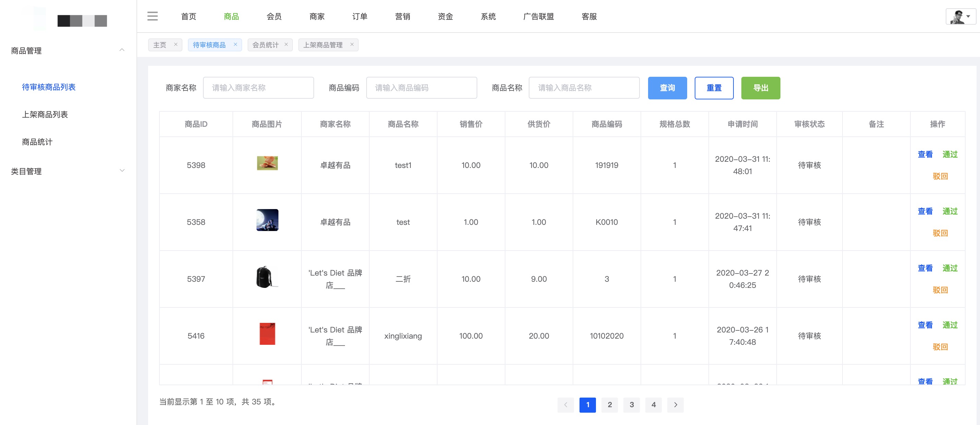Click the 查询 search icon button
This screenshot has height=425, width=980.
pos(668,88)
